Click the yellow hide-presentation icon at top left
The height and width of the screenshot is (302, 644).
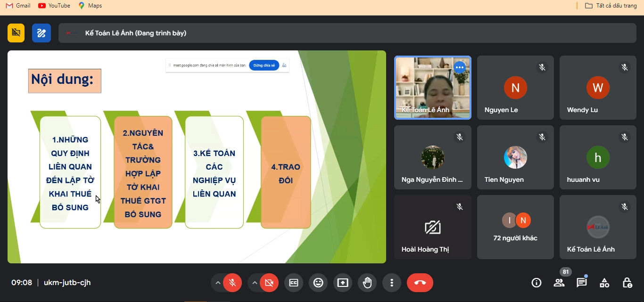pyautogui.click(x=16, y=33)
